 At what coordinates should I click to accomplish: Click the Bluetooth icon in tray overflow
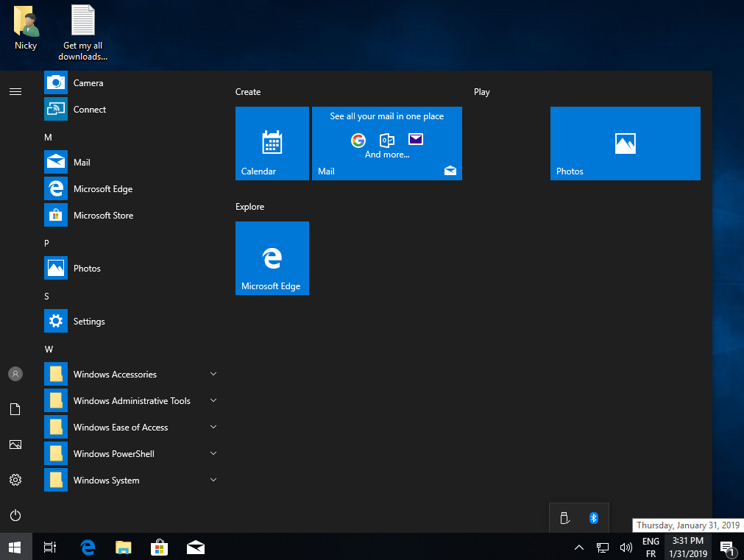(594, 518)
